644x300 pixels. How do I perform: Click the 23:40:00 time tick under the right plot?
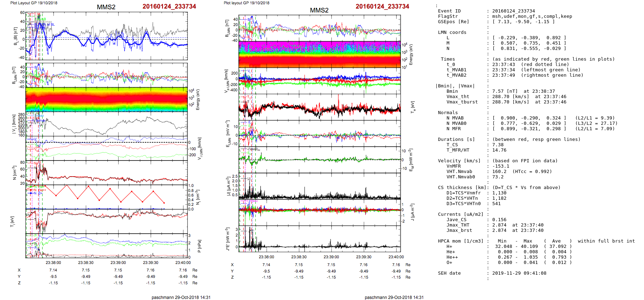click(x=396, y=257)
